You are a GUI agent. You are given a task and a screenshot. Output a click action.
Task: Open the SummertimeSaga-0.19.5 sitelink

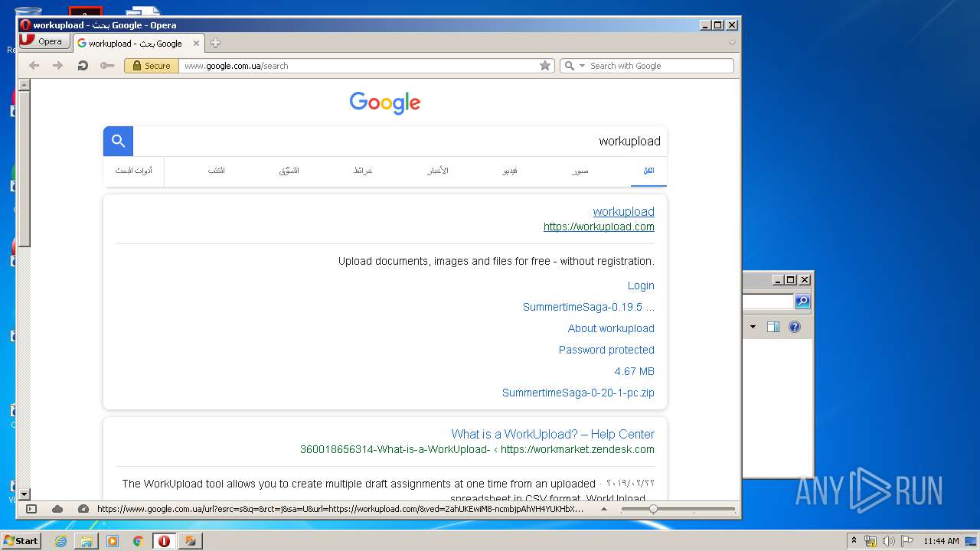589,307
